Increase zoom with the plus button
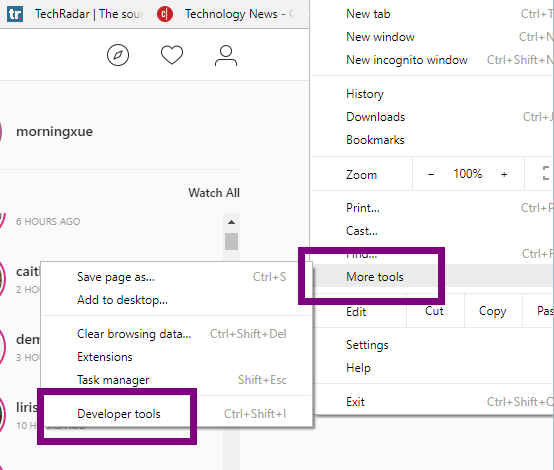The width and height of the screenshot is (554, 470). tap(504, 174)
